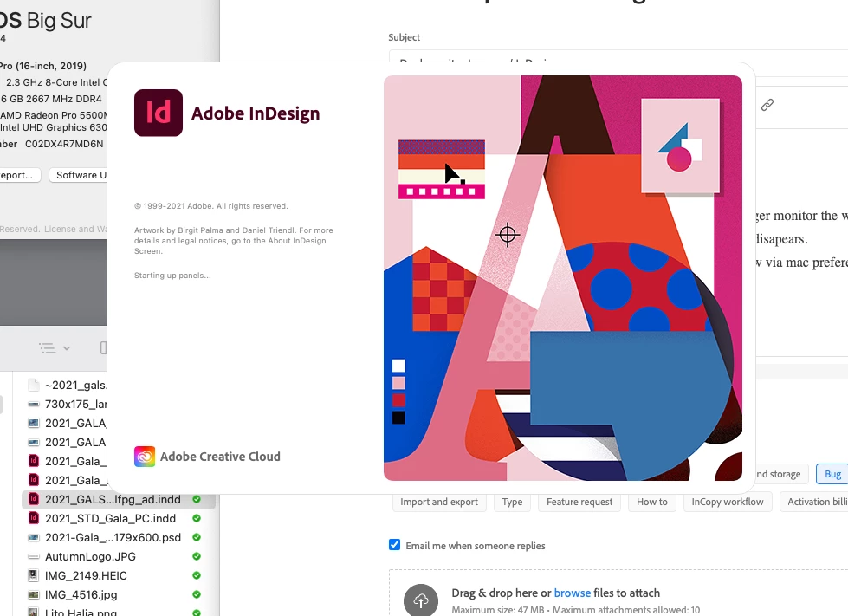Select the Type topic tag
The height and width of the screenshot is (616, 848).
[x=512, y=502]
